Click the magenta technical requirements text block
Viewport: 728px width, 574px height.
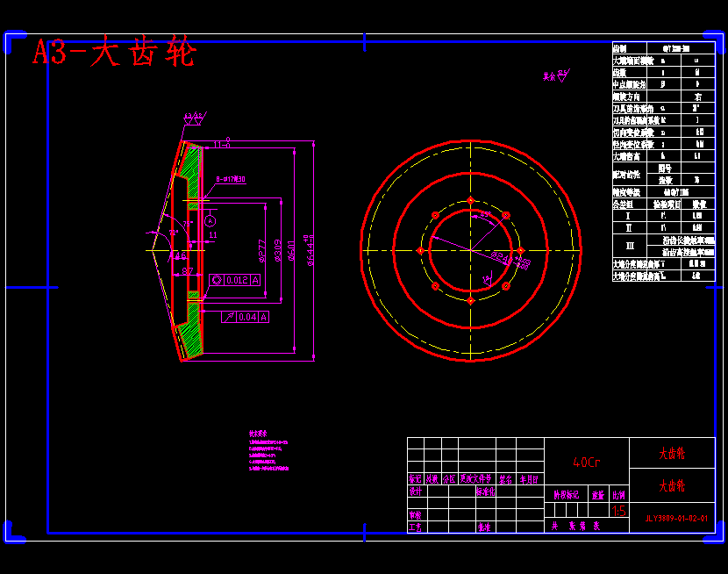tap(268, 450)
